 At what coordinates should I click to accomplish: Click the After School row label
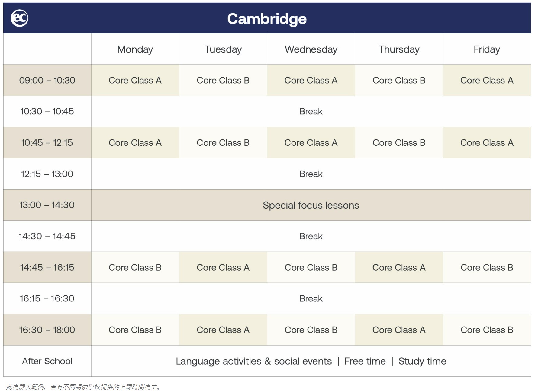47,361
